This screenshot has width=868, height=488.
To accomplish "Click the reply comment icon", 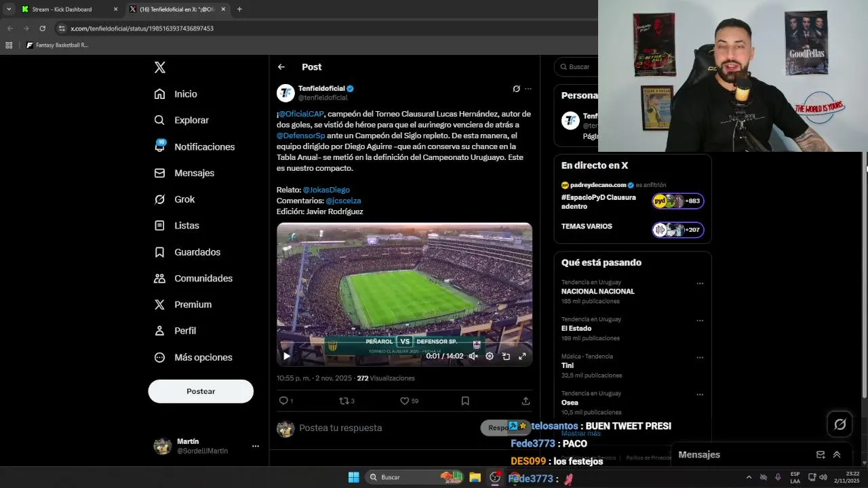I will click(283, 401).
